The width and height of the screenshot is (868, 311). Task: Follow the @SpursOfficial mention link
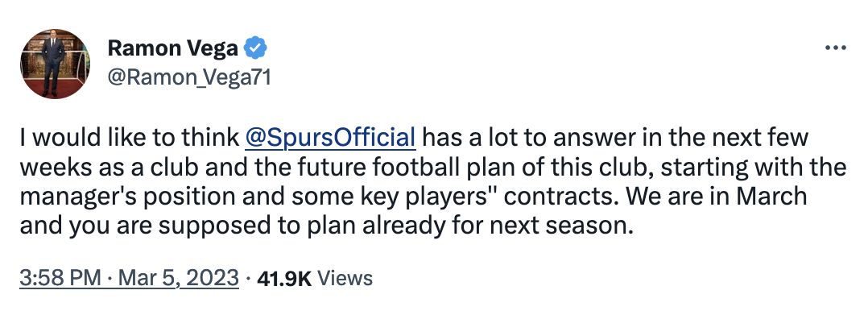(330, 138)
